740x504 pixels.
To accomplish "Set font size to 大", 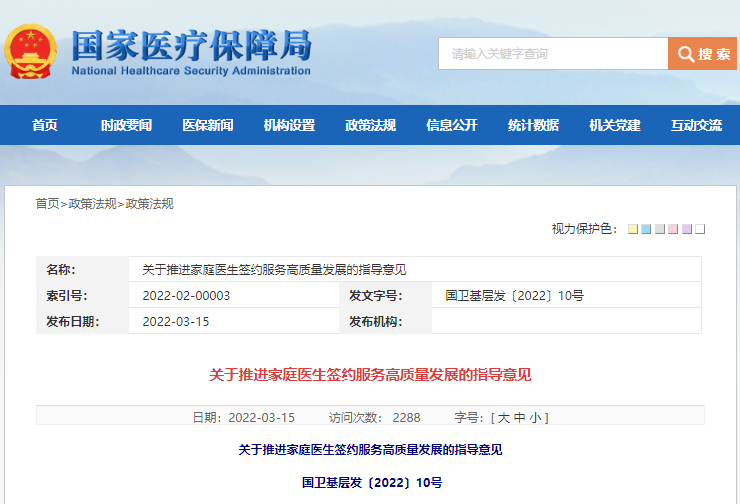I will (504, 418).
